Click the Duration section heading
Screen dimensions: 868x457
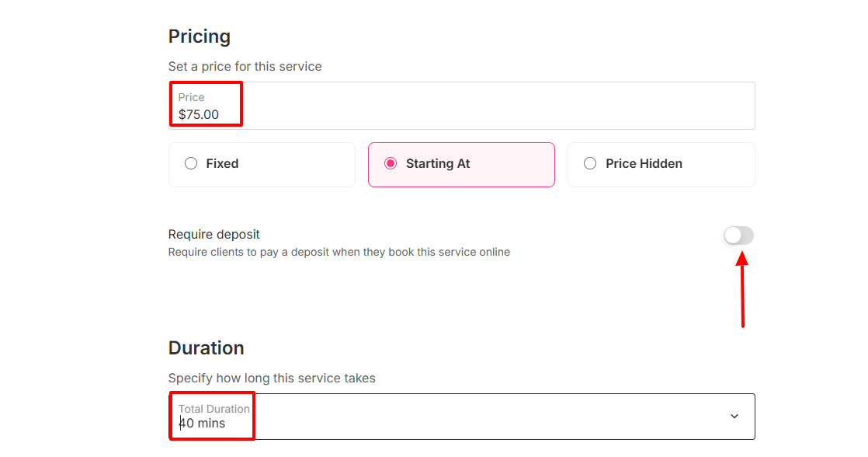(x=207, y=347)
